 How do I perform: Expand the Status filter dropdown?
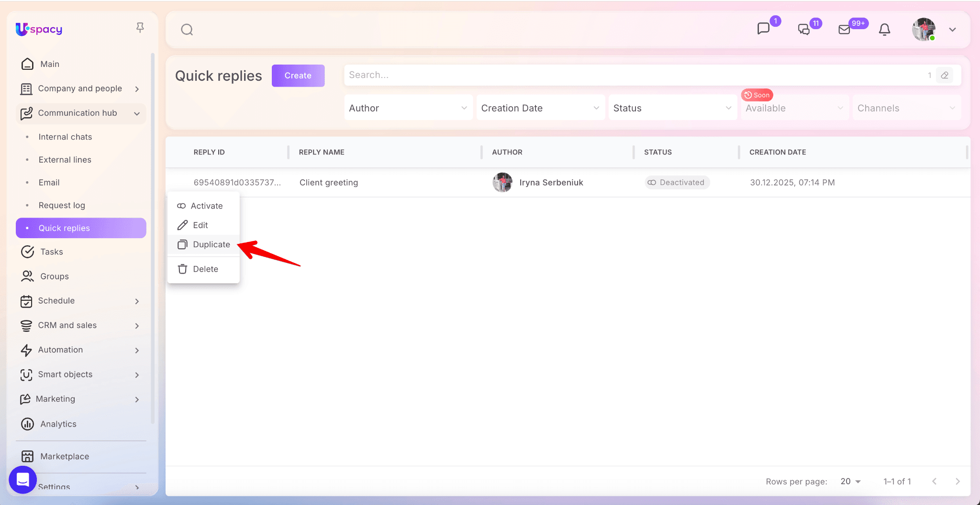tap(672, 108)
